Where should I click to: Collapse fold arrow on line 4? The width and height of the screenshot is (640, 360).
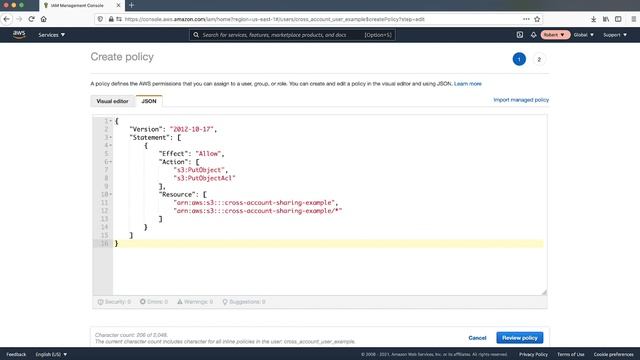pos(111,146)
